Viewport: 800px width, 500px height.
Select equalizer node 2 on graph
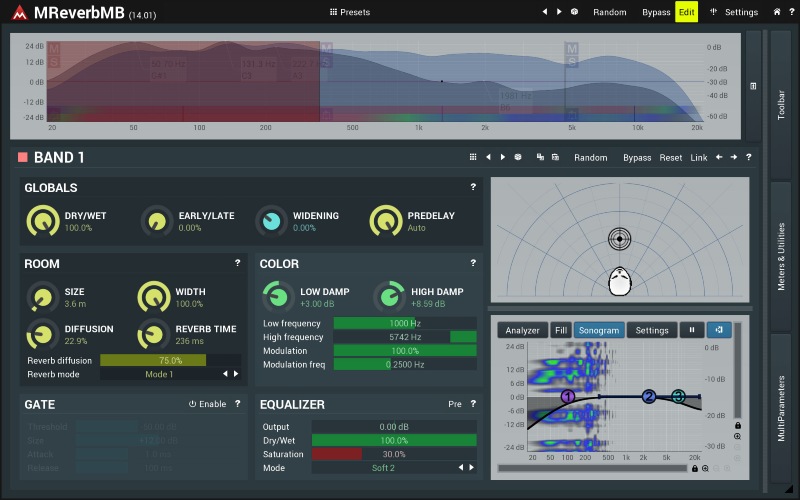[648, 396]
